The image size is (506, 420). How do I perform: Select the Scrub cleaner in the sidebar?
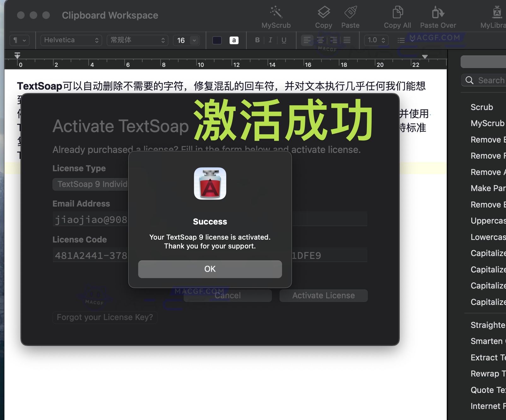point(482,107)
